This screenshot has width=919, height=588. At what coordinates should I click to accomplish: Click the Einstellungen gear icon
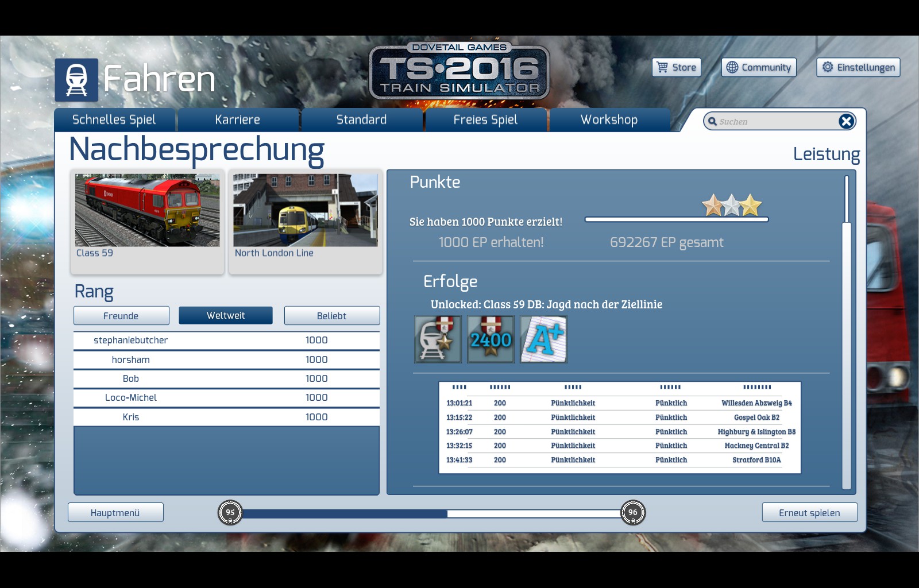tap(828, 67)
